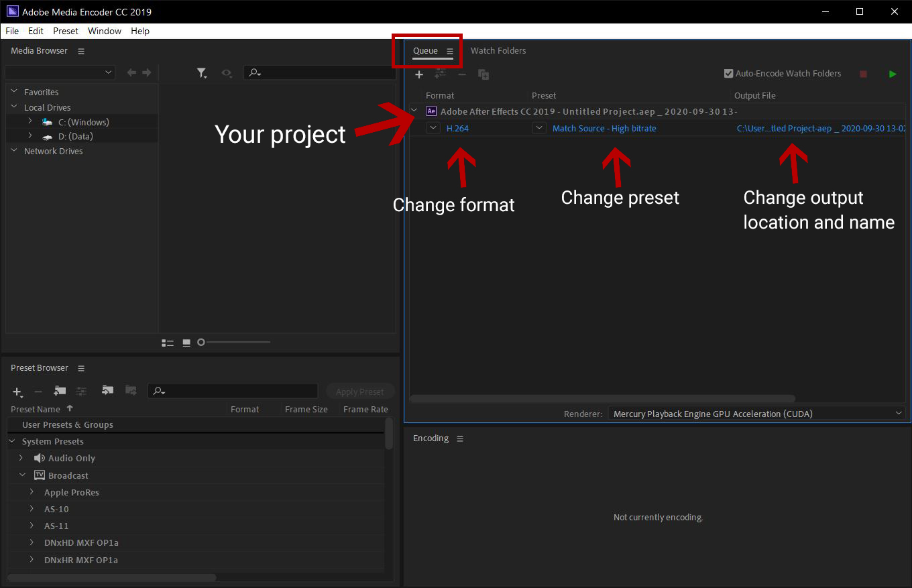The width and height of the screenshot is (912, 588).
Task: Add output icon in Queue toolbar
Action: pos(441,74)
